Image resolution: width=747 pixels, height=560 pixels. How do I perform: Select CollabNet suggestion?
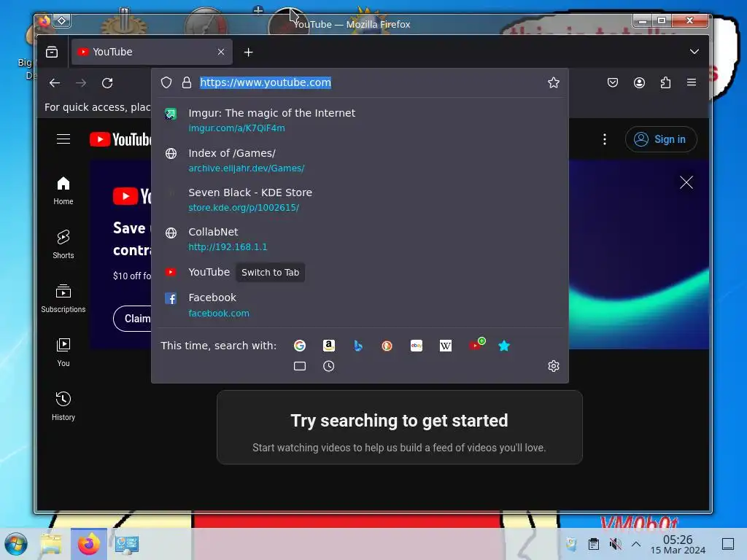pyautogui.click(x=360, y=239)
